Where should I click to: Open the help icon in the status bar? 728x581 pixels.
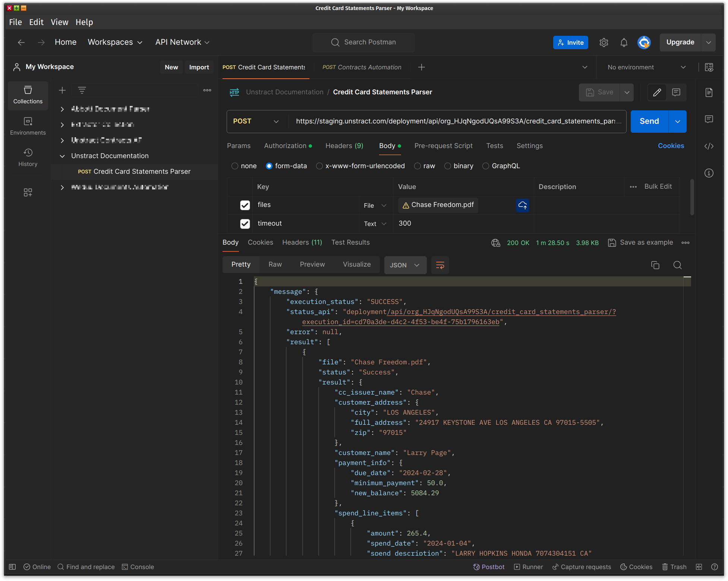[714, 567]
